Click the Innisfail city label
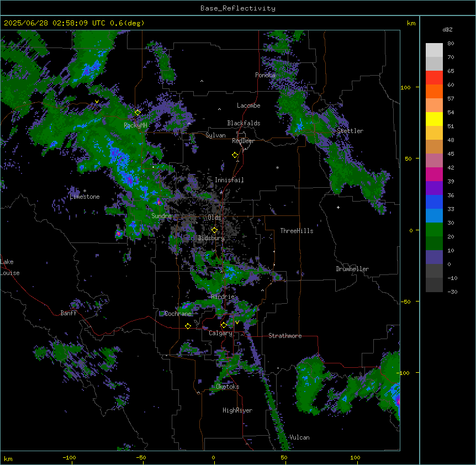The width and height of the screenshot is (476, 465). pos(229,180)
